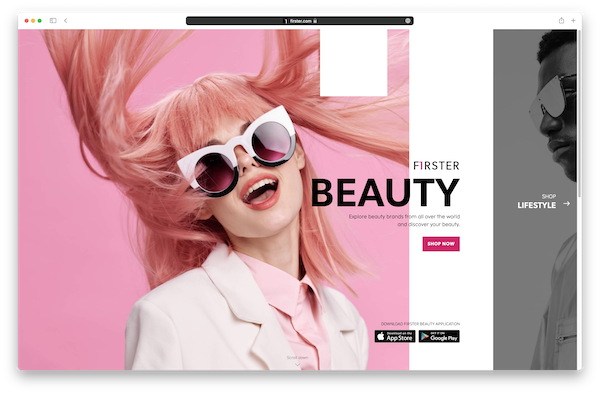This screenshot has width=600, height=394.
Task: Click the arrow next to Shop Lifestyle
Action: (567, 204)
